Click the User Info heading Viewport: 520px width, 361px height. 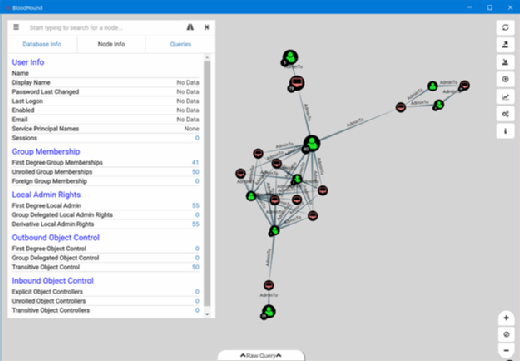coord(28,62)
